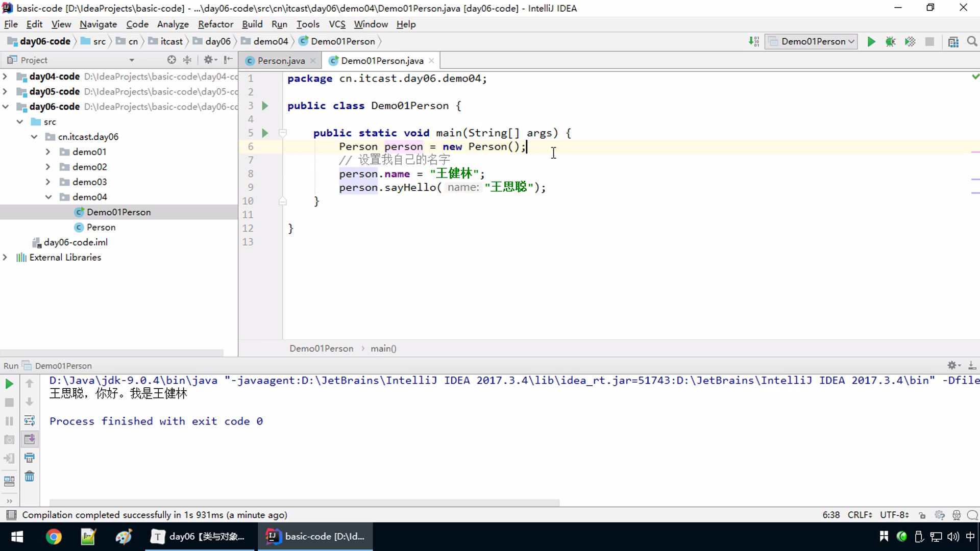The height and width of the screenshot is (551, 980).
Task: Toggle Scroll to End in Run console
Action: click(30, 439)
